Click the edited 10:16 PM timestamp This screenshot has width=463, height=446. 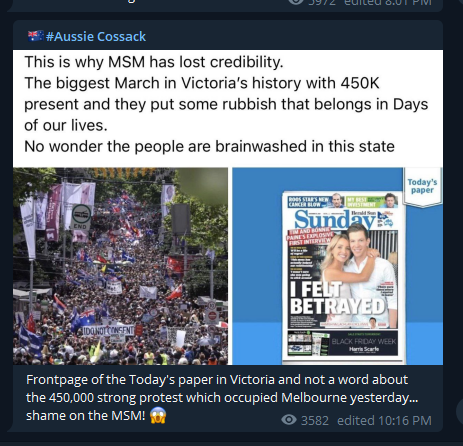click(384, 420)
